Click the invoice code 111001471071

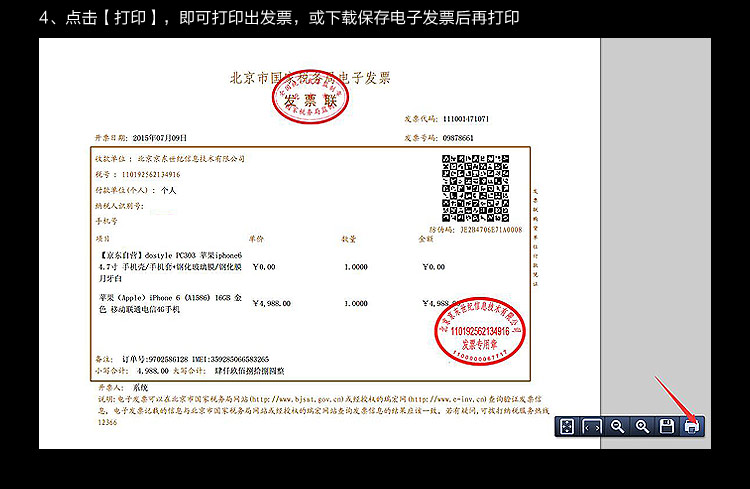pyautogui.click(x=466, y=119)
